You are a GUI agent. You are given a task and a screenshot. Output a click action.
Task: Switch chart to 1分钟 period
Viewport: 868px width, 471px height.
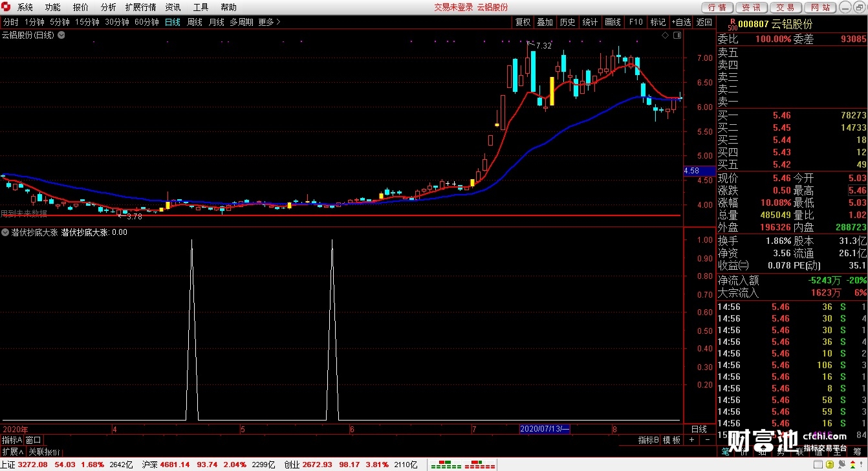click(x=34, y=22)
